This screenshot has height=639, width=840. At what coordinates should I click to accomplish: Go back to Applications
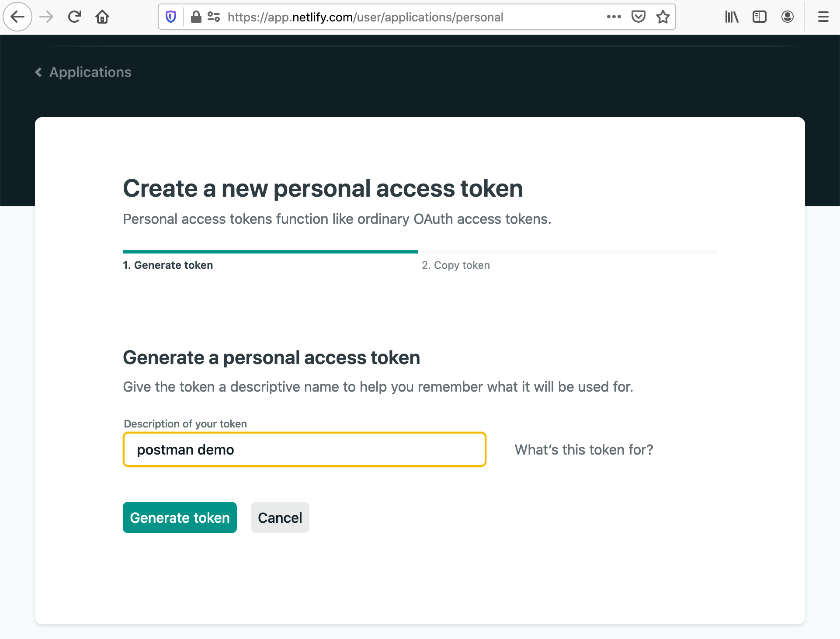[x=82, y=72]
